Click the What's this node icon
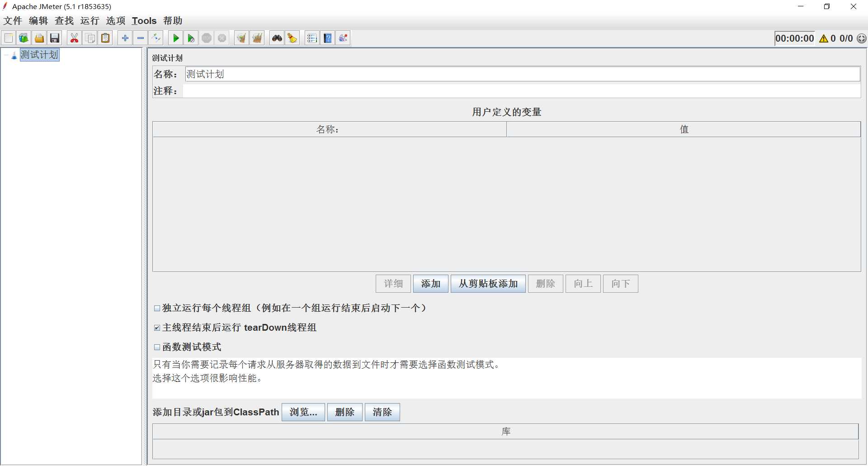The height and width of the screenshot is (466, 868). coord(343,38)
